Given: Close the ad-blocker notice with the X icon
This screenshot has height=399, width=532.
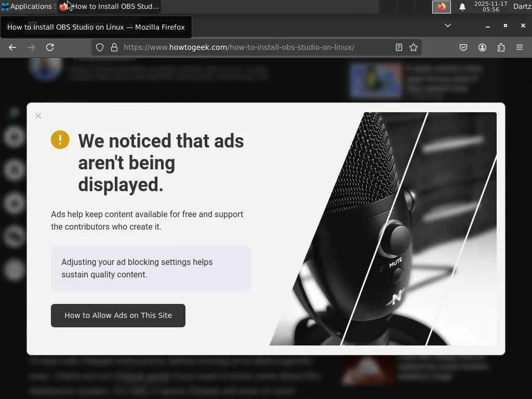Looking at the screenshot, I should click(38, 116).
